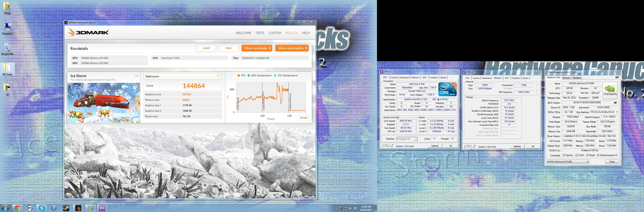The height and width of the screenshot is (212, 644).
Task: Click the Graphics score value 307240
Action: click(x=187, y=94)
